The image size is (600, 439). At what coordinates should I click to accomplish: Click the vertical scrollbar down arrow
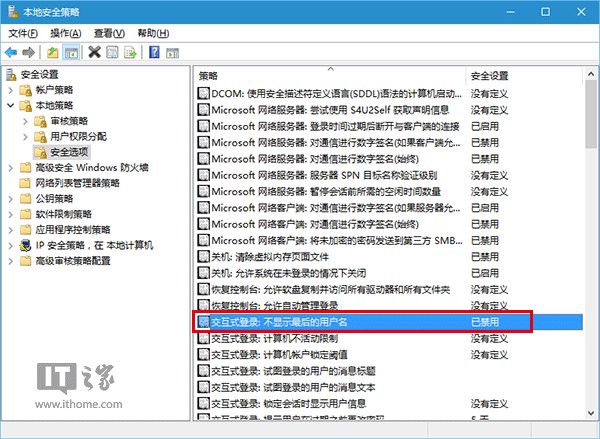click(591, 413)
